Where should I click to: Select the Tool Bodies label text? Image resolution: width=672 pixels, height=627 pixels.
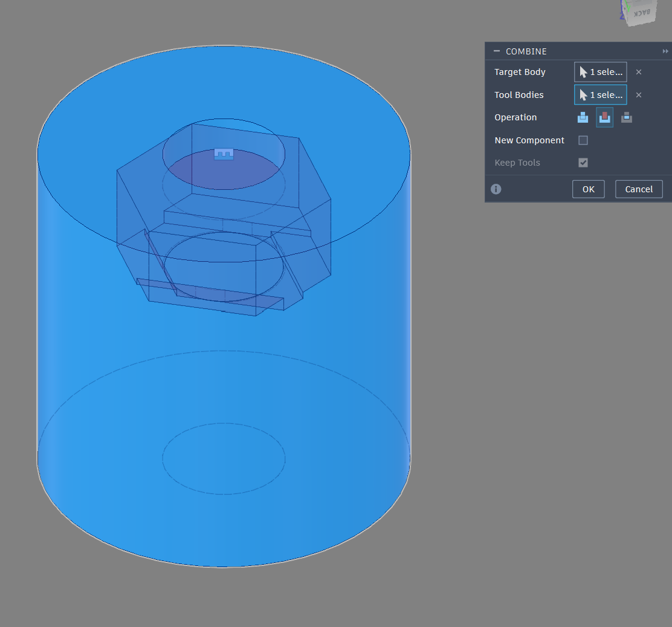click(x=519, y=95)
